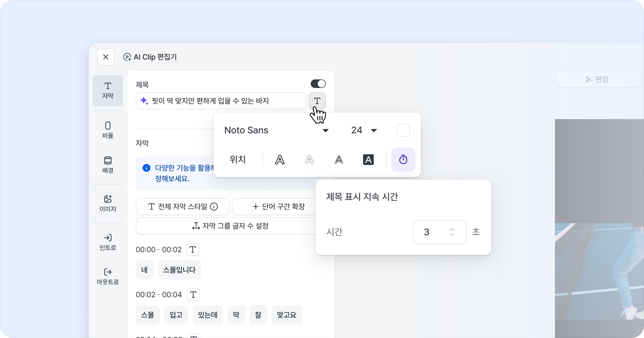Select the word chip 잘
The width and height of the screenshot is (644, 338).
coord(258,315)
